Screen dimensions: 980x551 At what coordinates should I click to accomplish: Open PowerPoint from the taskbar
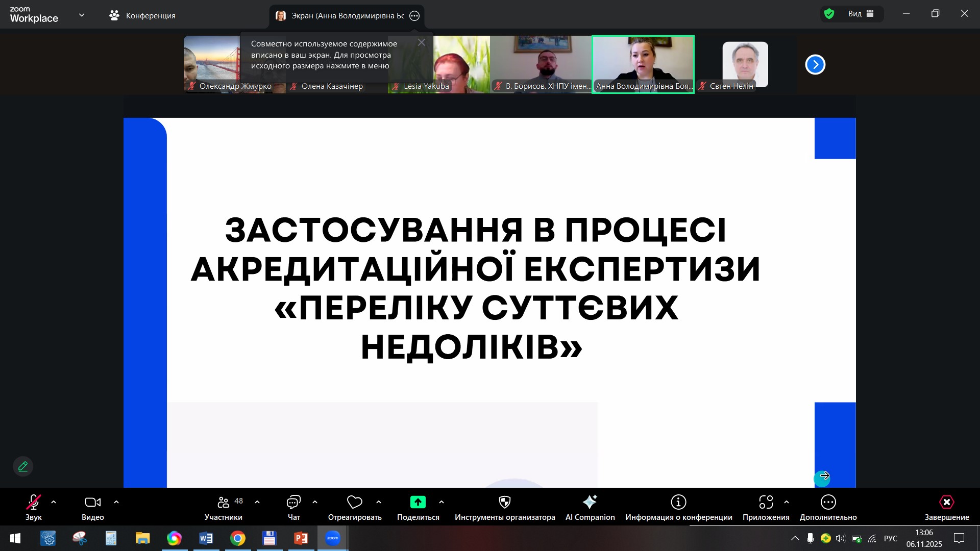click(301, 538)
